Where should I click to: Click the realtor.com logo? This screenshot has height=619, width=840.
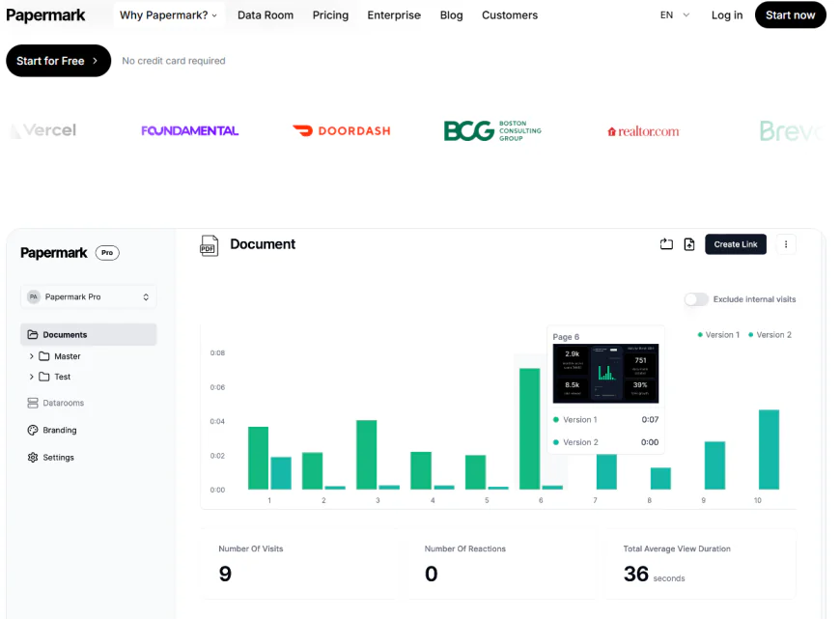(643, 131)
